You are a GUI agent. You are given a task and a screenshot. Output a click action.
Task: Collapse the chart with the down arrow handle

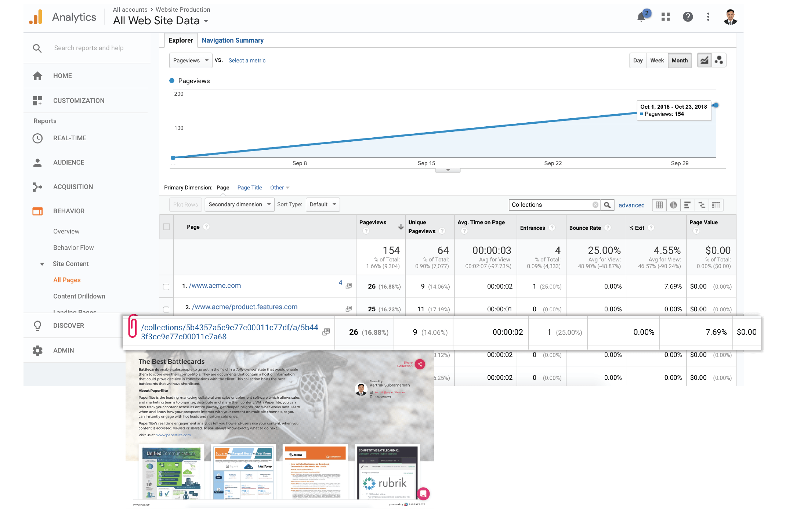pos(448,170)
